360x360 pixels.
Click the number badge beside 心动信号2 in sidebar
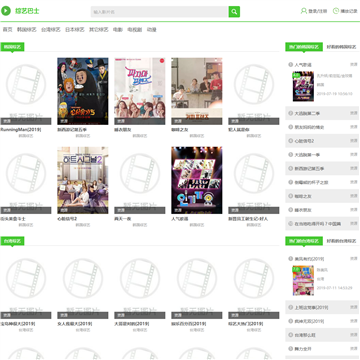click(290, 141)
